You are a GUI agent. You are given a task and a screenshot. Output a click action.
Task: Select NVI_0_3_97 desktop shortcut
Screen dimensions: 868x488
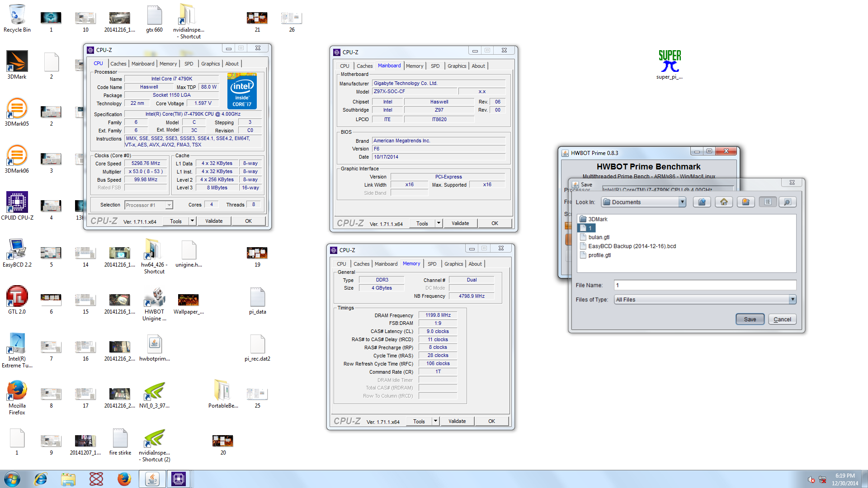[x=154, y=394]
